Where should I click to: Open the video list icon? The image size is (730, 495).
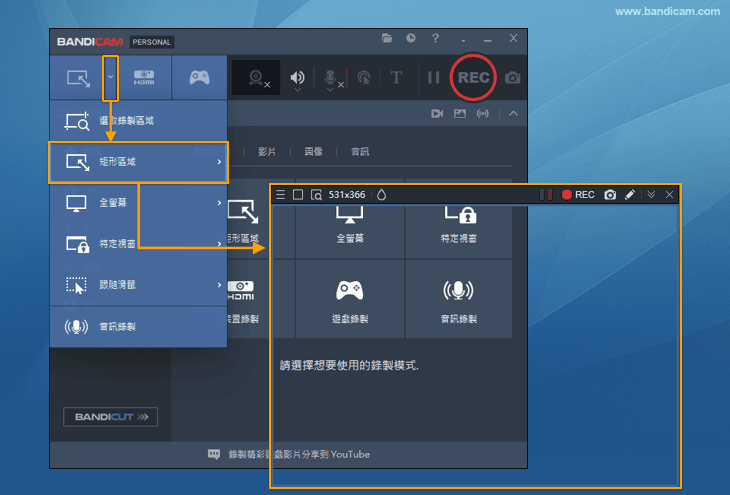coord(437,114)
